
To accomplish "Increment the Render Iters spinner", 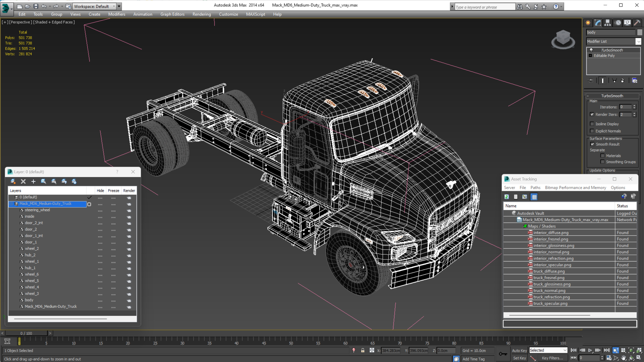I will click(634, 113).
